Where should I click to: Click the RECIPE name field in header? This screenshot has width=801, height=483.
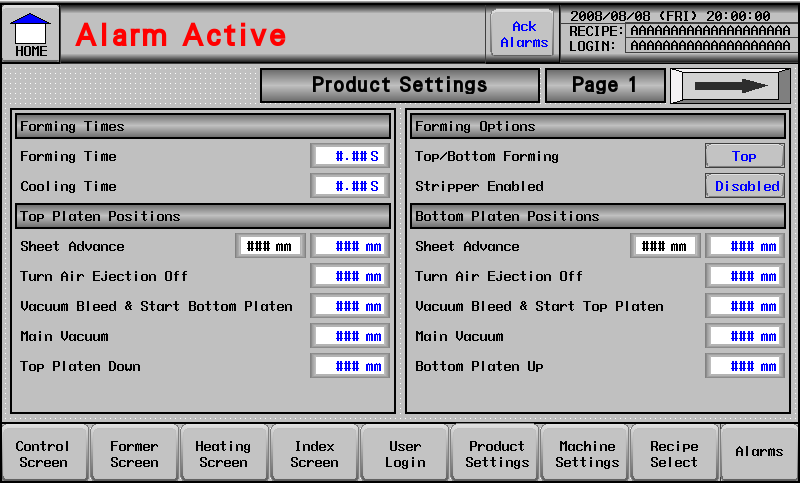coord(710,31)
